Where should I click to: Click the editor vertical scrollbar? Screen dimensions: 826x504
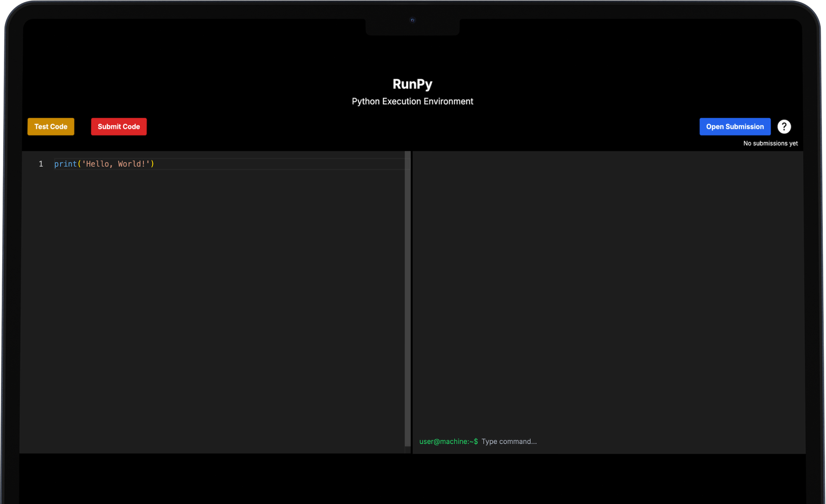tap(407, 299)
